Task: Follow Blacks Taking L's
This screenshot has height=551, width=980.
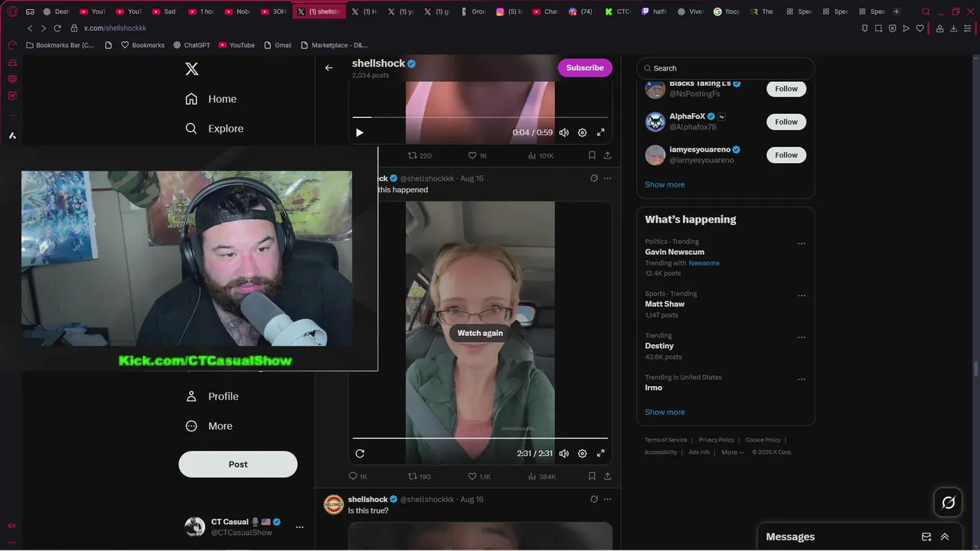Action: (x=786, y=89)
